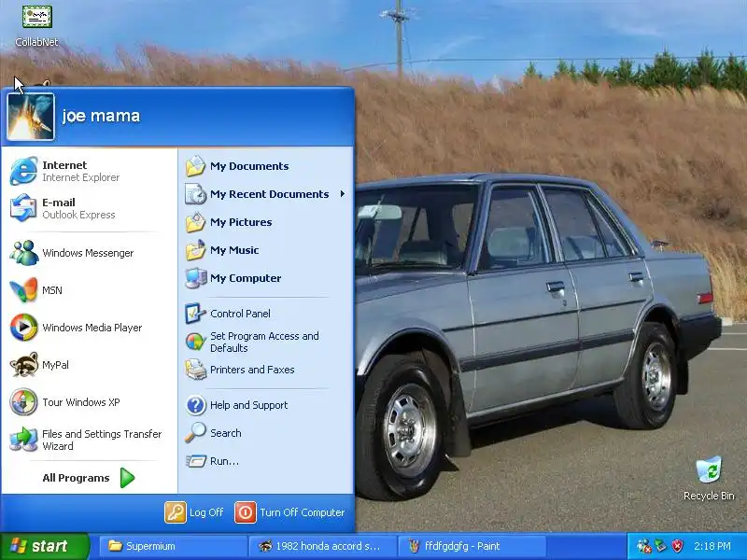Switch to the Supermium taskbar button

point(174,546)
